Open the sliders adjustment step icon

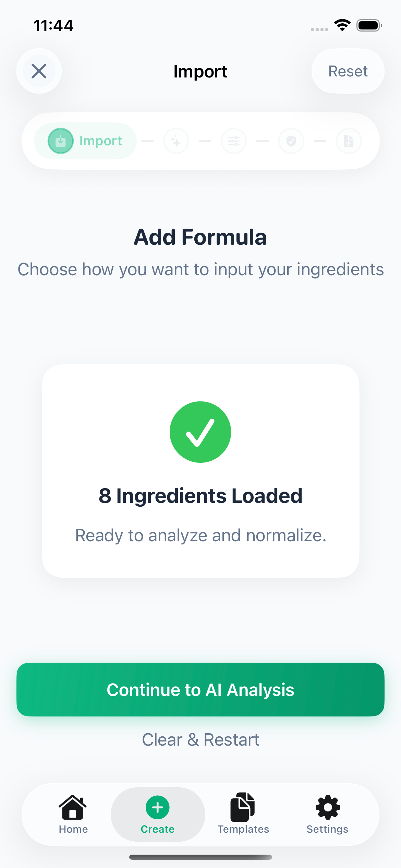(x=234, y=141)
